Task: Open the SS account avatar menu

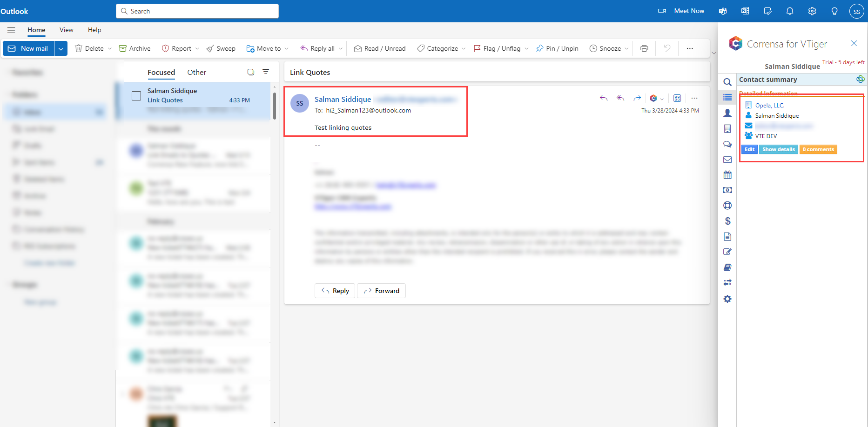Action: point(857,11)
